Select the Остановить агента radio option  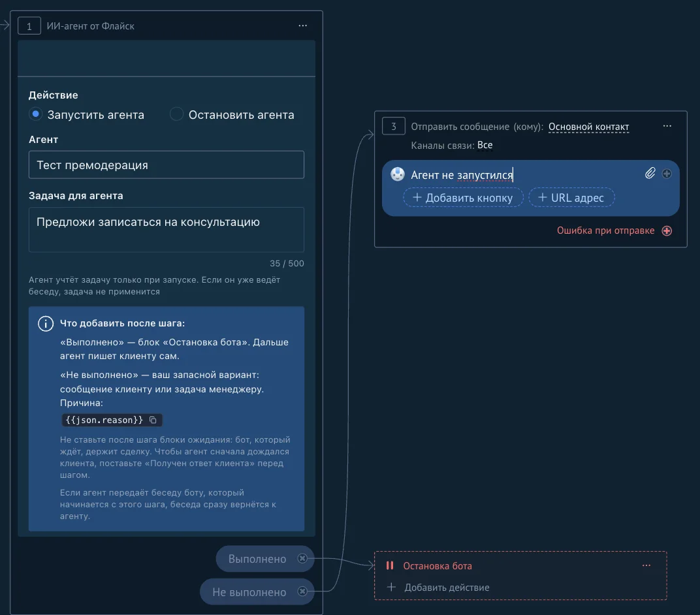(177, 114)
